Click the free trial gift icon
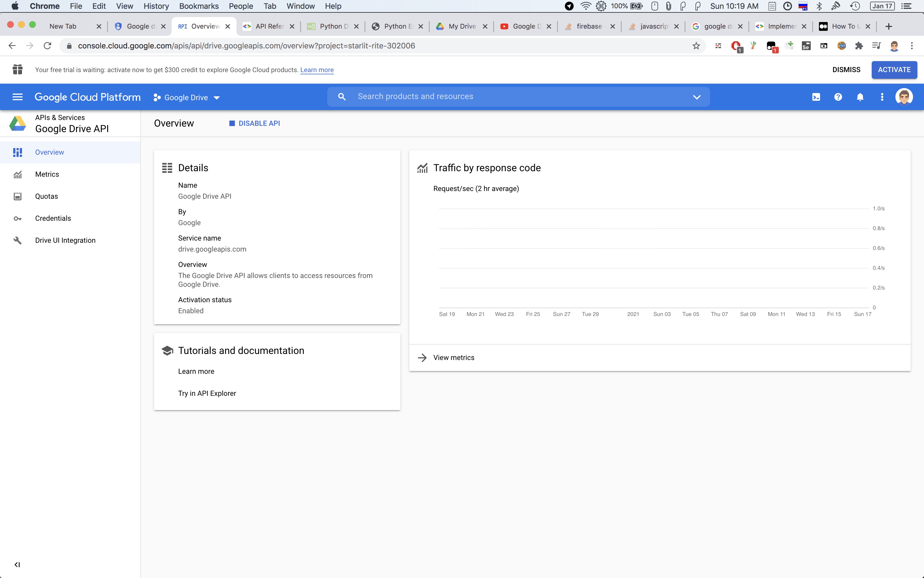 tap(18, 70)
